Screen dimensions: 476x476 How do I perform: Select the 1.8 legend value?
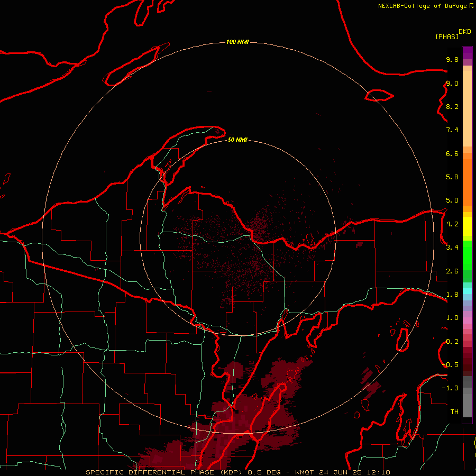(452, 295)
